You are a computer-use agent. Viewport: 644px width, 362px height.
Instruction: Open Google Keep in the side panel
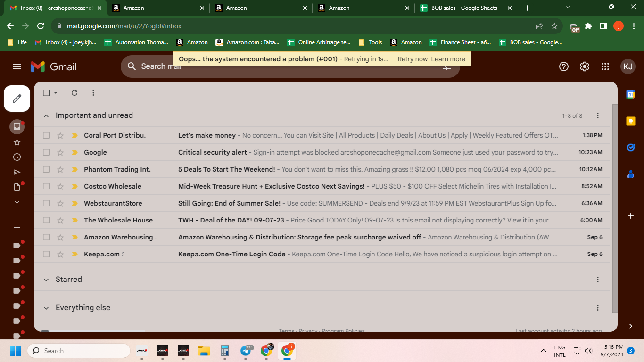[630, 121]
